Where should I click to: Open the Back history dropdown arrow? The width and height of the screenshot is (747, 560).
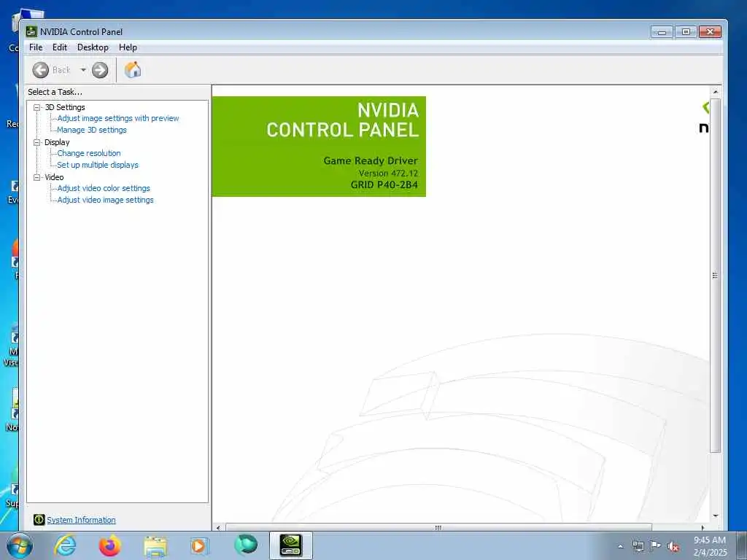click(83, 70)
